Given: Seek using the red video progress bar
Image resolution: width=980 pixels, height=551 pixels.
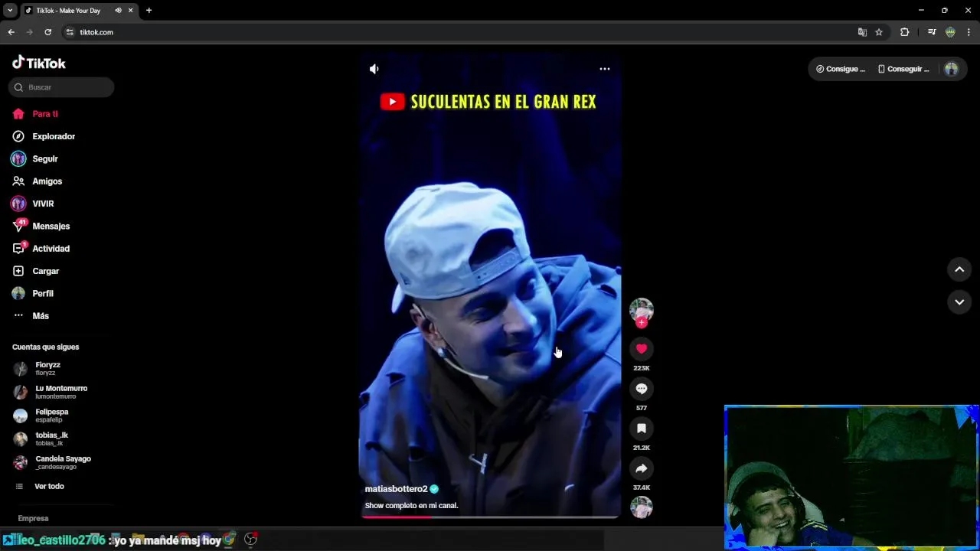Looking at the screenshot, I should 490,517.
